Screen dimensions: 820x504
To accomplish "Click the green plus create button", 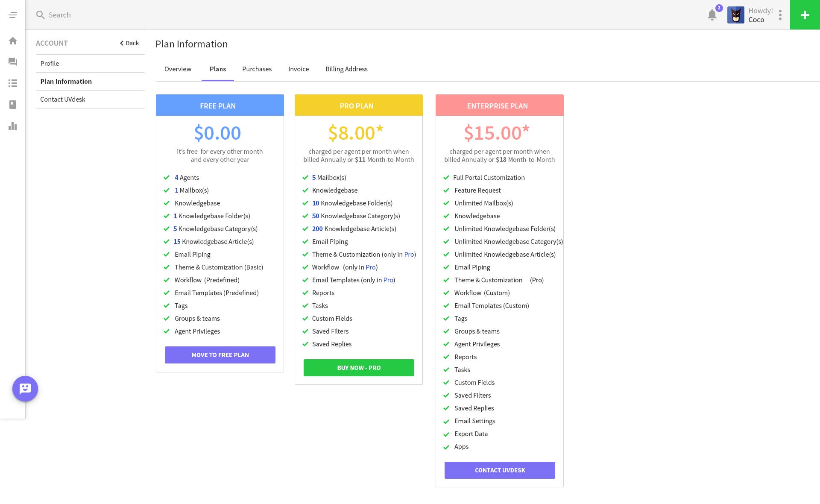I will point(805,15).
